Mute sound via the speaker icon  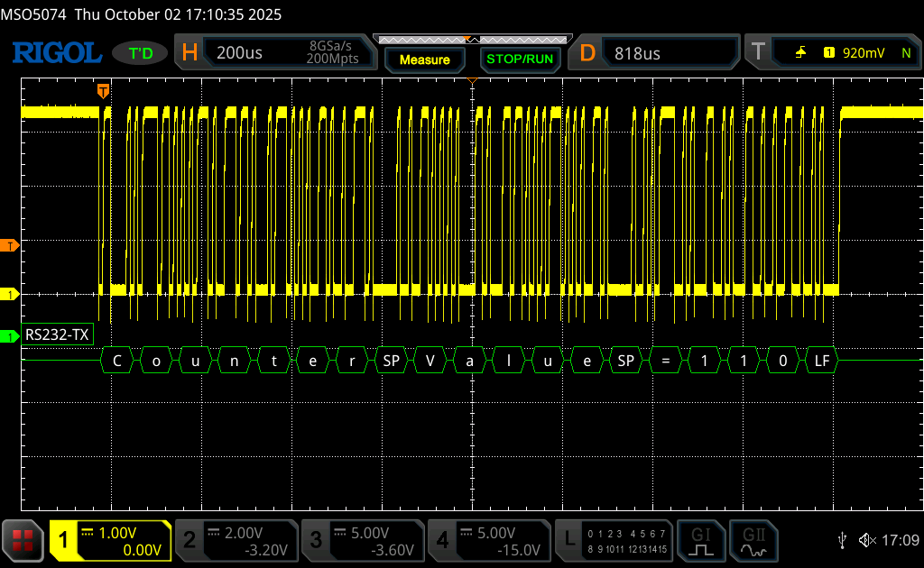[866, 539]
